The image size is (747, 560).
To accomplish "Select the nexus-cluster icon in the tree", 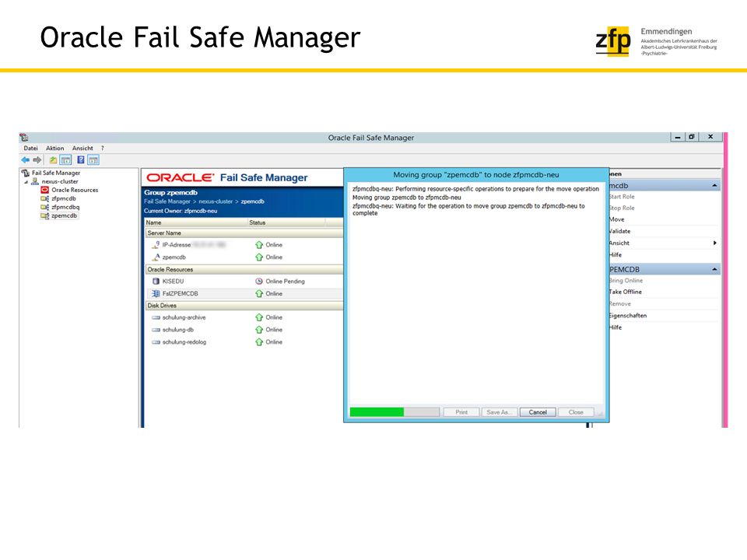I will click(x=35, y=181).
